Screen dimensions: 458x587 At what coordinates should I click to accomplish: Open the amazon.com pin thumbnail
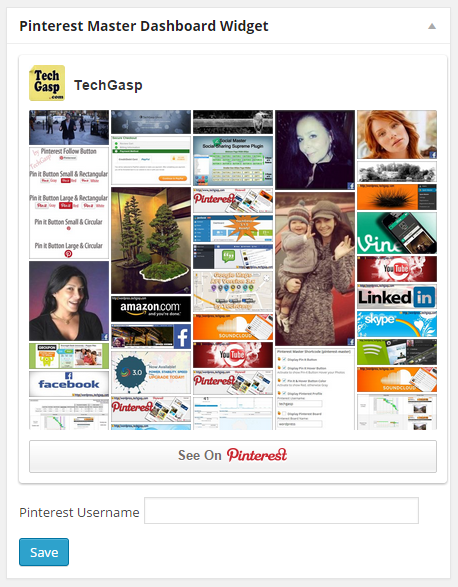151,309
